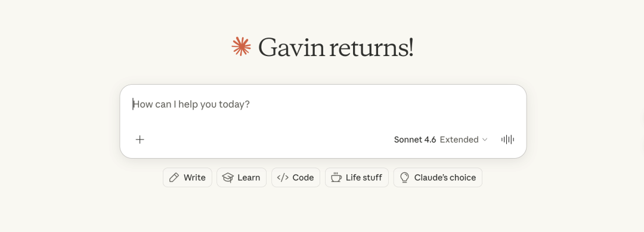Open the model picker chevron after Extended
This screenshot has height=232, width=644.
[x=485, y=140]
